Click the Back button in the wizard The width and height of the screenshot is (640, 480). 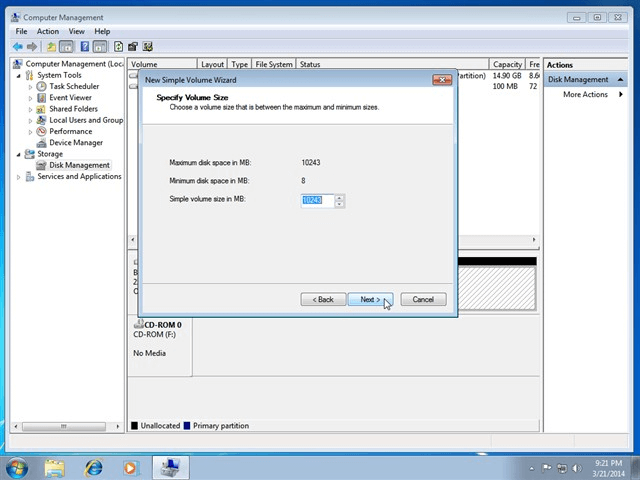point(323,299)
